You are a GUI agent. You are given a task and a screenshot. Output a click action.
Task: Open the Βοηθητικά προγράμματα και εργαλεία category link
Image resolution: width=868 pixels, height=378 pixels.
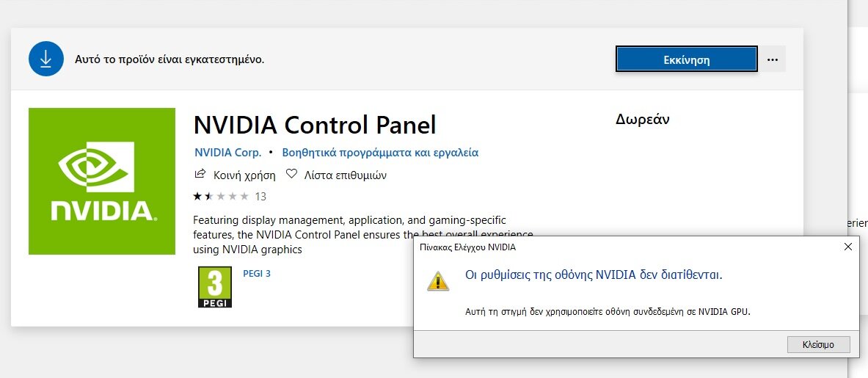pos(380,152)
